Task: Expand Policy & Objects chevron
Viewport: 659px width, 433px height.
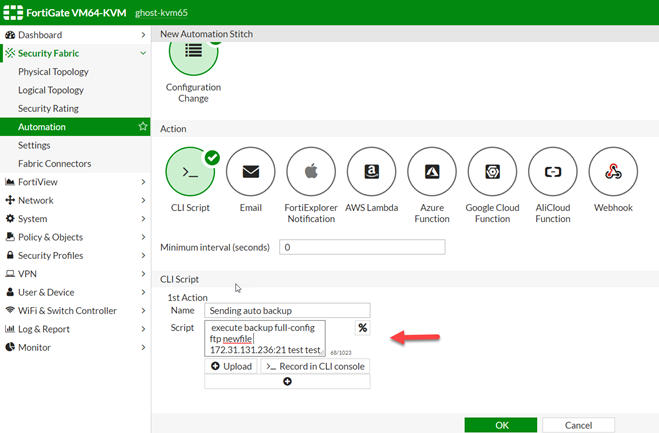Action: (143, 237)
